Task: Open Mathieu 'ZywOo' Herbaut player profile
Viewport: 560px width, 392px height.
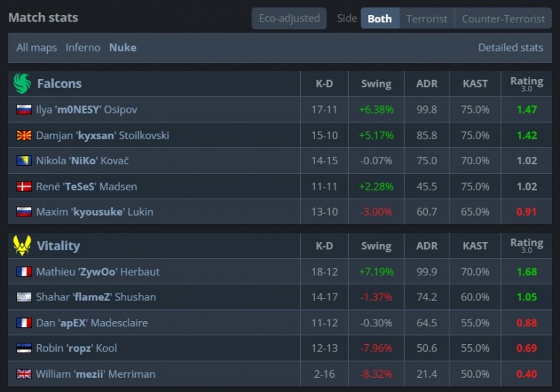Action: (98, 272)
